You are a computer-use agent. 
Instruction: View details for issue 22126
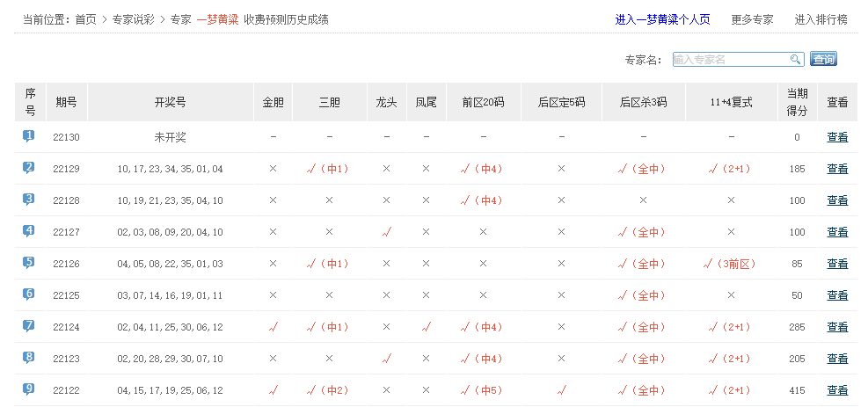(837, 264)
